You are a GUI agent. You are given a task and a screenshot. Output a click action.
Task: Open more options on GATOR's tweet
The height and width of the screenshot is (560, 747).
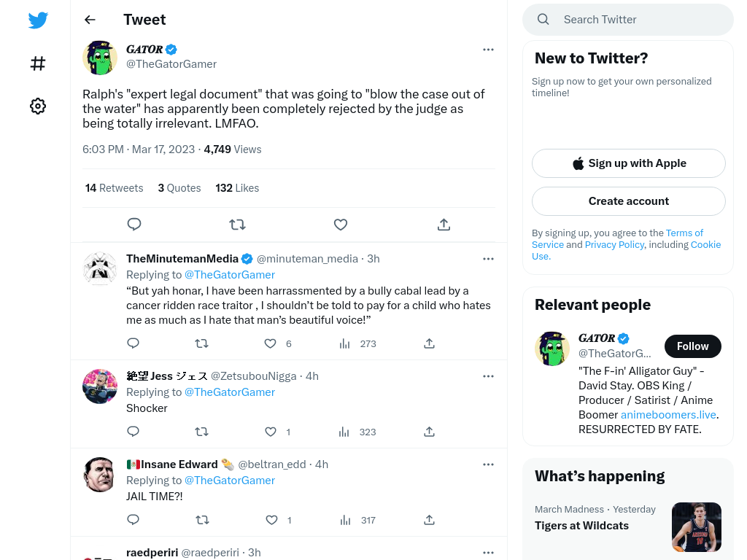[x=488, y=50]
